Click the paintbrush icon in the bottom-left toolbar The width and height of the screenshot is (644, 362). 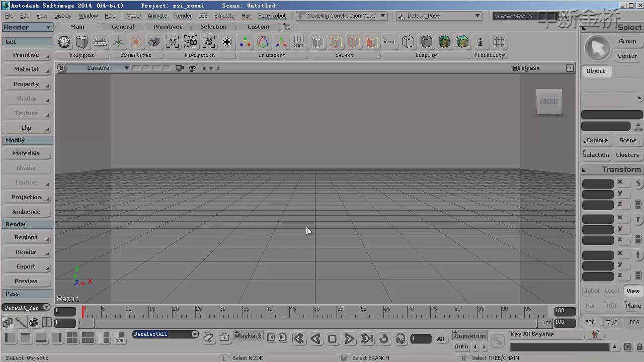tap(21, 322)
